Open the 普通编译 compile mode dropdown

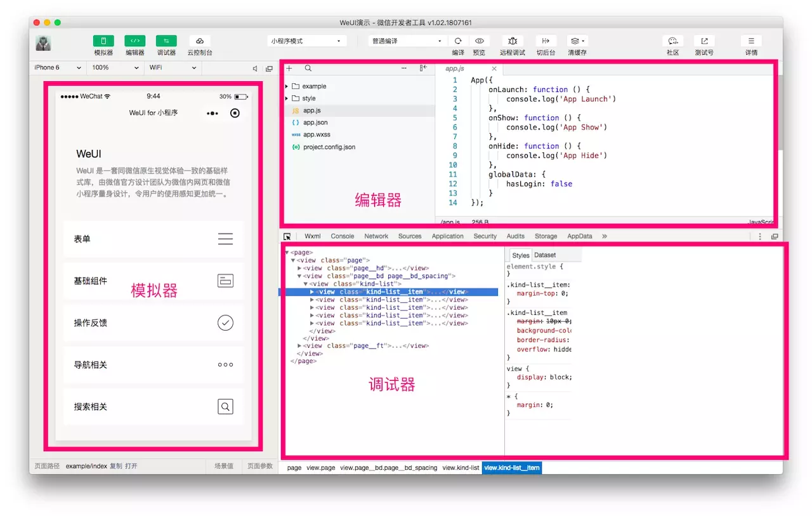tap(407, 41)
